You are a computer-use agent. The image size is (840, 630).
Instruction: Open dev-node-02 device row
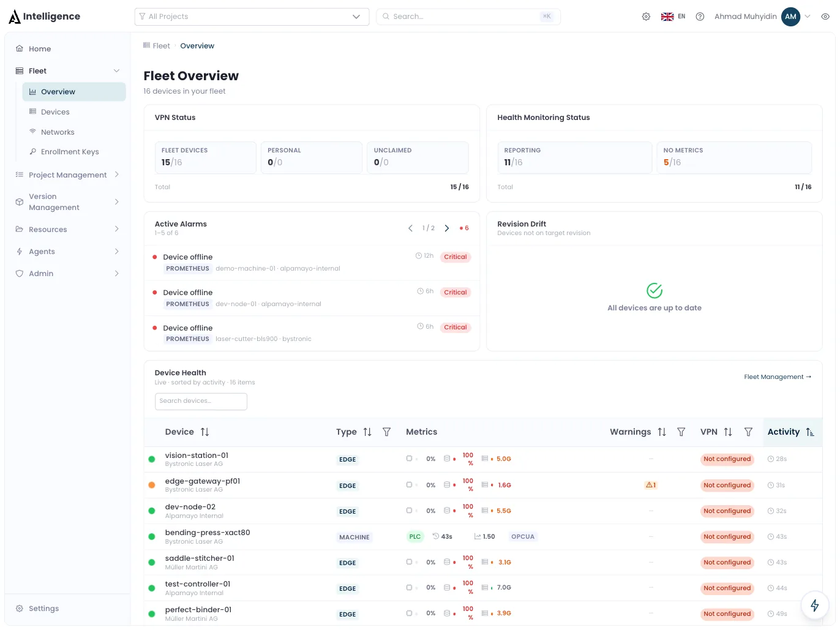coord(483,511)
